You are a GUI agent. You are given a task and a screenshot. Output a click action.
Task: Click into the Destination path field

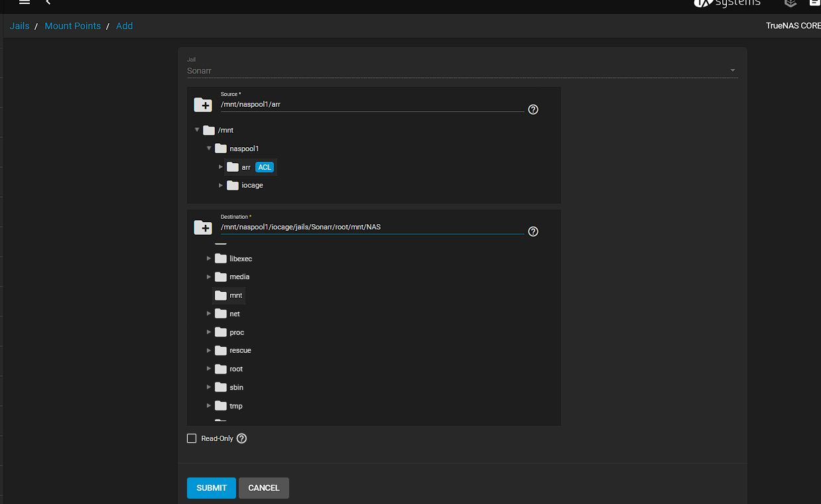(371, 227)
